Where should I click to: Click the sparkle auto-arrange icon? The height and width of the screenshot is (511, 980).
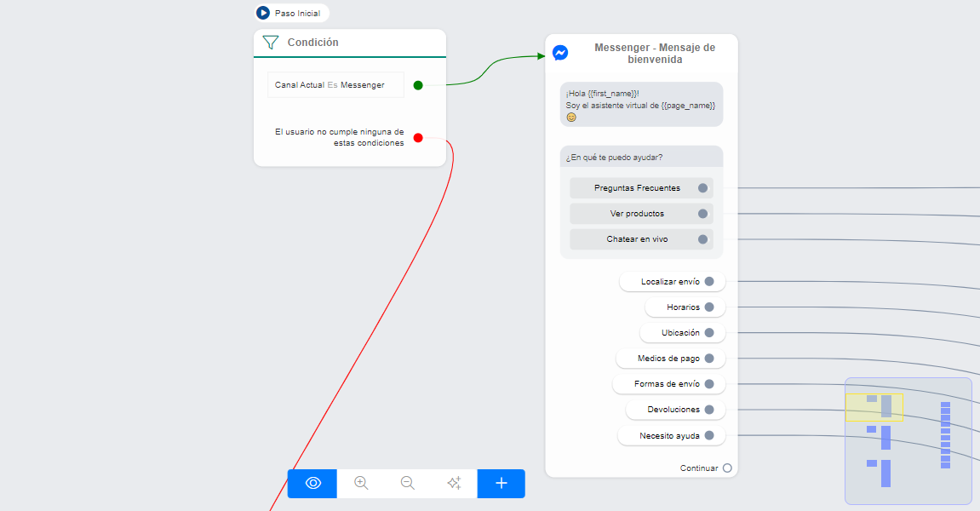point(454,484)
